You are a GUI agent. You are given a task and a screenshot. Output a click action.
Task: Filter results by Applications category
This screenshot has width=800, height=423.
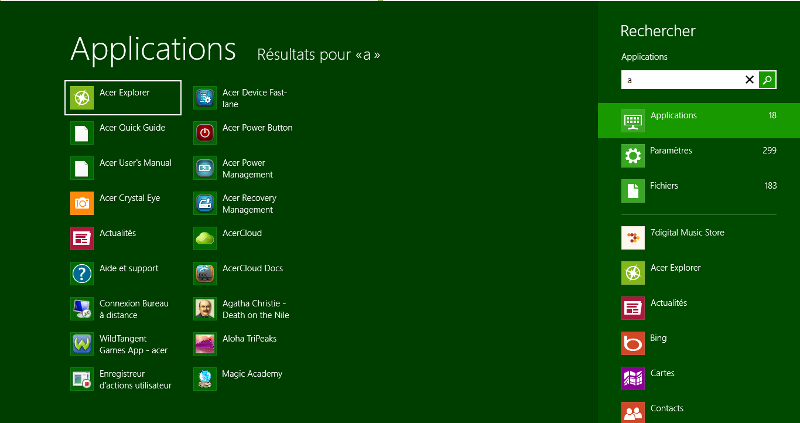pos(699,120)
